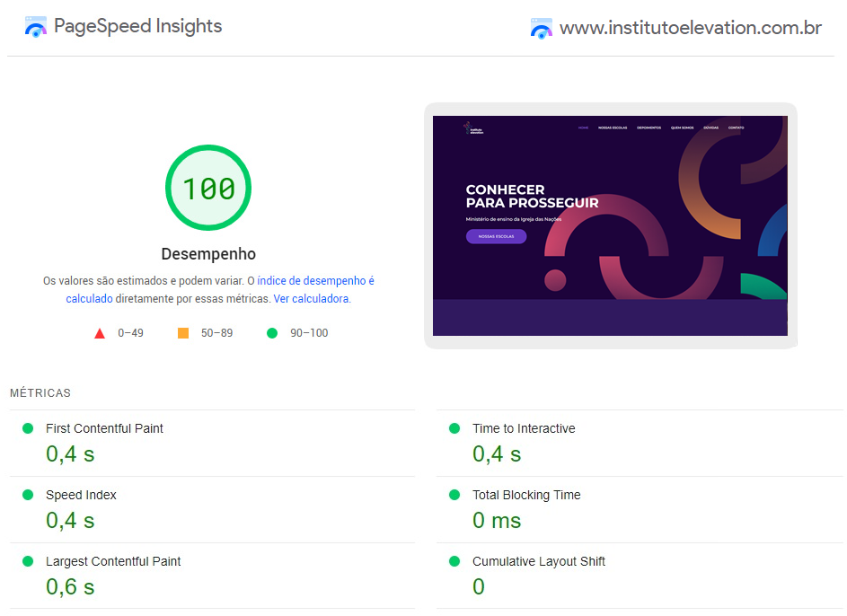The height and width of the screenshot is (616, 847).
Task: Click the PageSpeed Insights title text
Action: pyautogui.click(x=137, y=26)
